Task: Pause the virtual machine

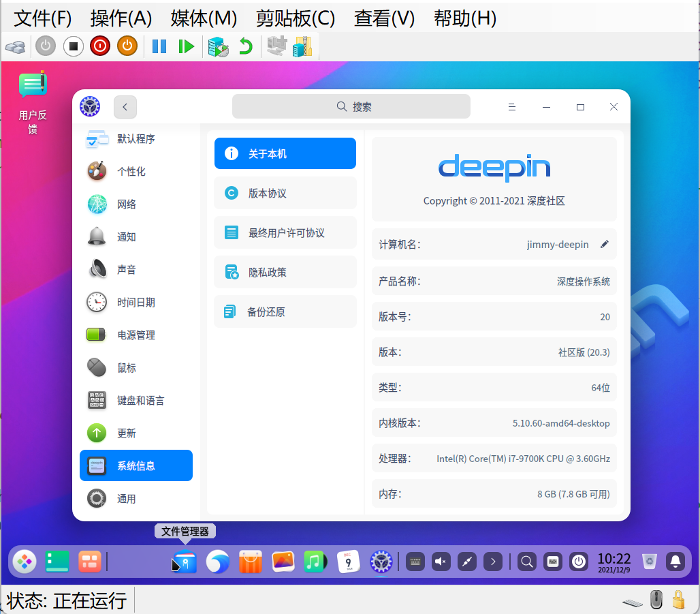Action: coord(159,46)
